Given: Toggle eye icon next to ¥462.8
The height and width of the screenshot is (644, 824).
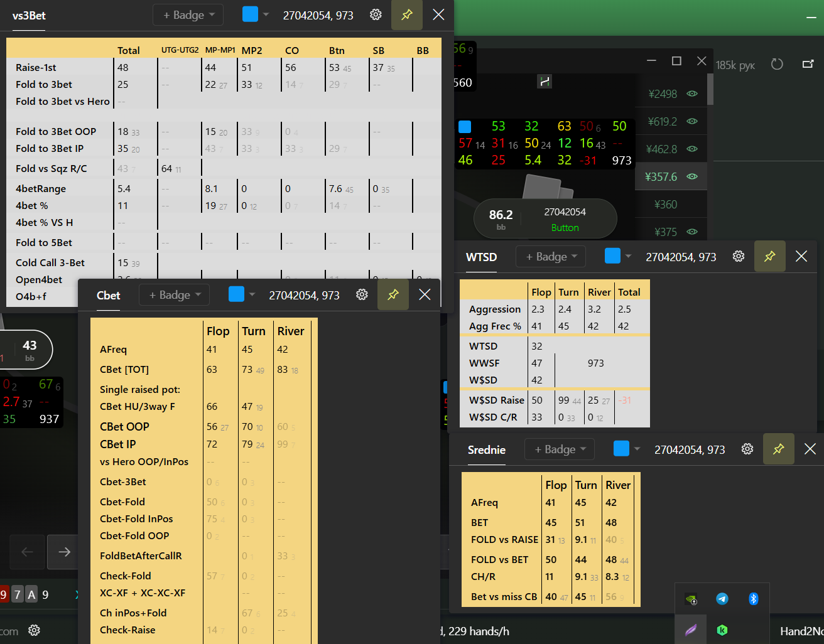Looking at the screenshot, I should (x=692, y=149).
